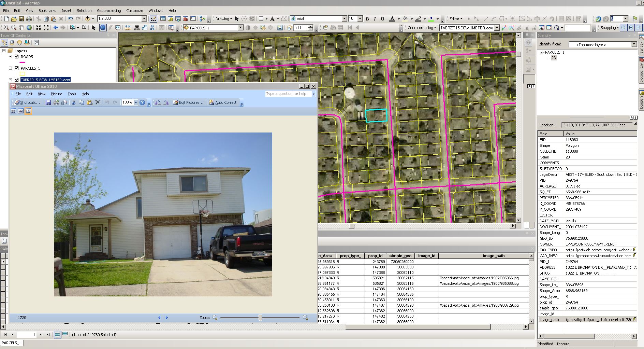Image resolution: width=644 pixels, height=349 pixels.
Task: Open the Geoprocessing menu
Action: coord(109,11)
